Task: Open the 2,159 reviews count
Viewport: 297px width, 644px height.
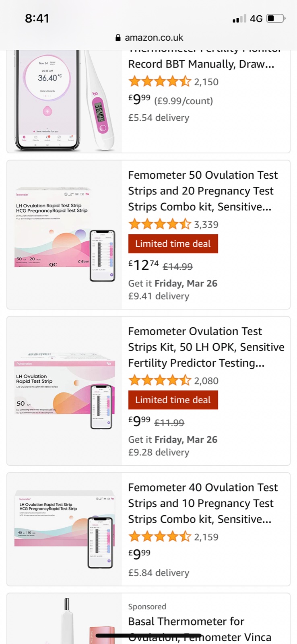Action: pyautogui.click(x=206, y=537)
